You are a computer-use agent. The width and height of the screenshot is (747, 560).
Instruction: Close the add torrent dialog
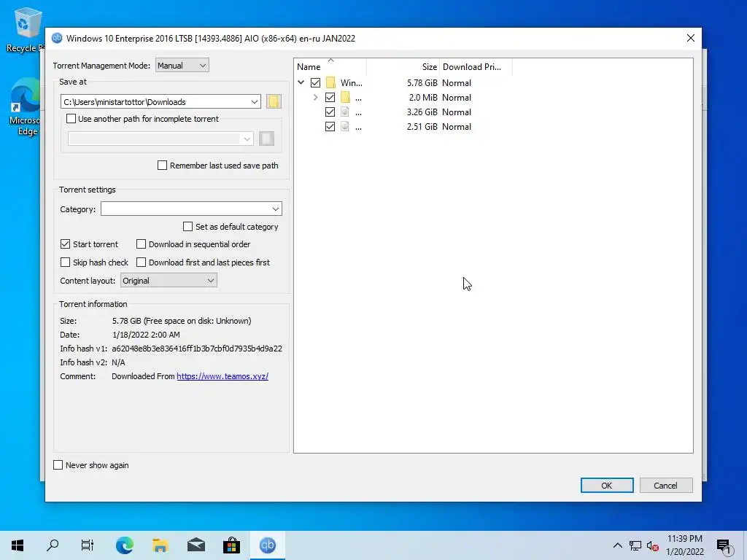[x=690, y=38]
